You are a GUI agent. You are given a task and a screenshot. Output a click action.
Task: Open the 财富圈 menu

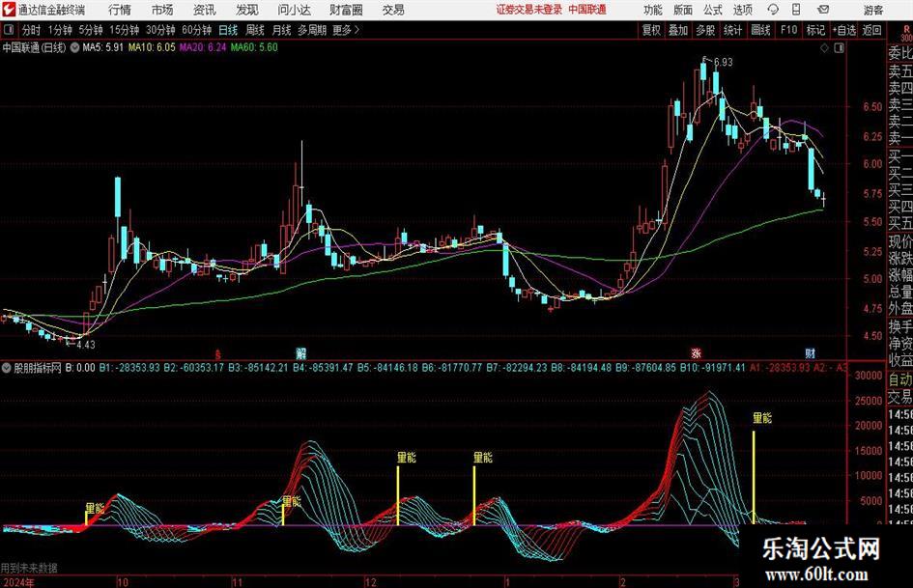coord(346,10)
